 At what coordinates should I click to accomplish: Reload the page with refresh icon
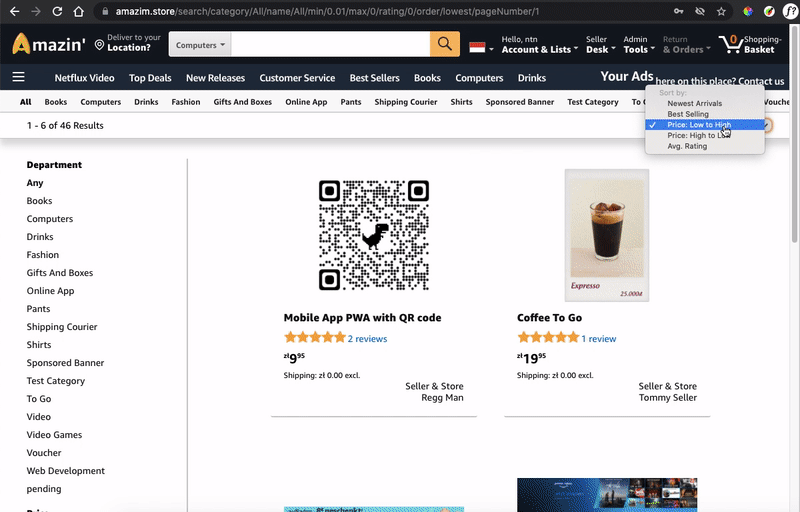click(57, 11)
